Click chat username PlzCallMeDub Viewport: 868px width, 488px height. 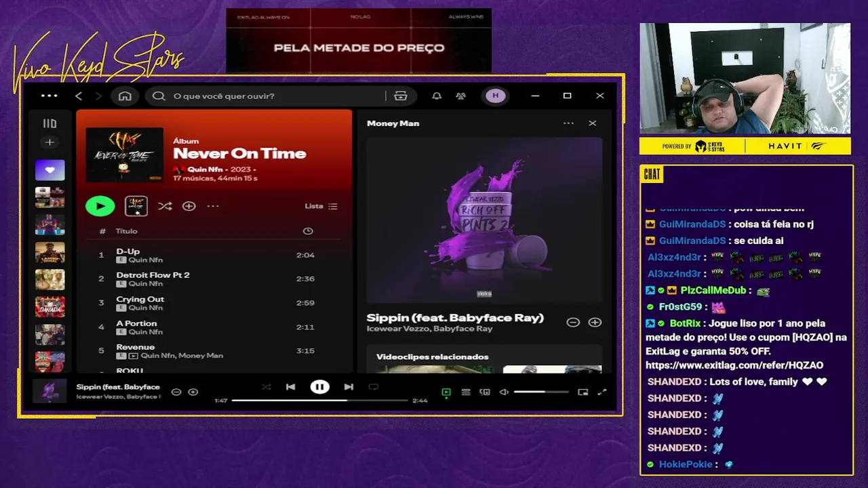(713, 290)
